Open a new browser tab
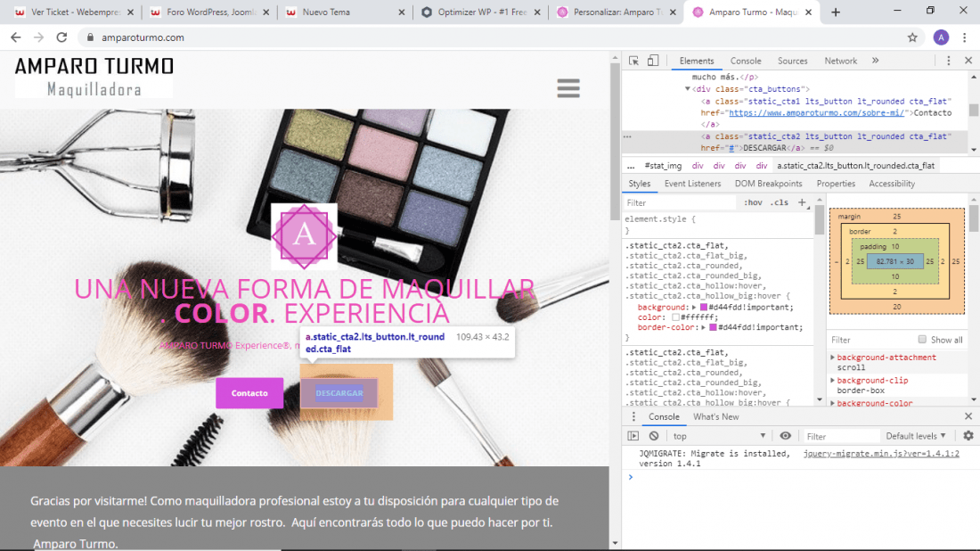The height and width of the screenshot is (551, 980). [835, 12]
